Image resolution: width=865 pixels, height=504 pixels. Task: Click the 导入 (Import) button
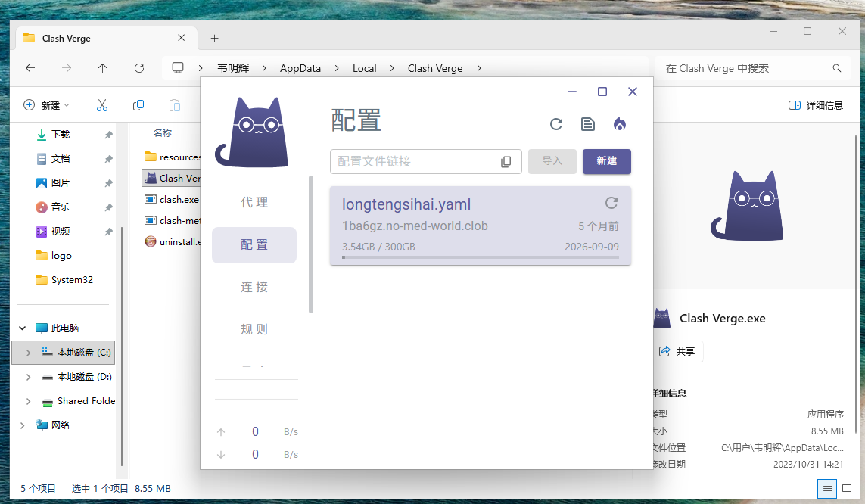(x=552, y=161)
